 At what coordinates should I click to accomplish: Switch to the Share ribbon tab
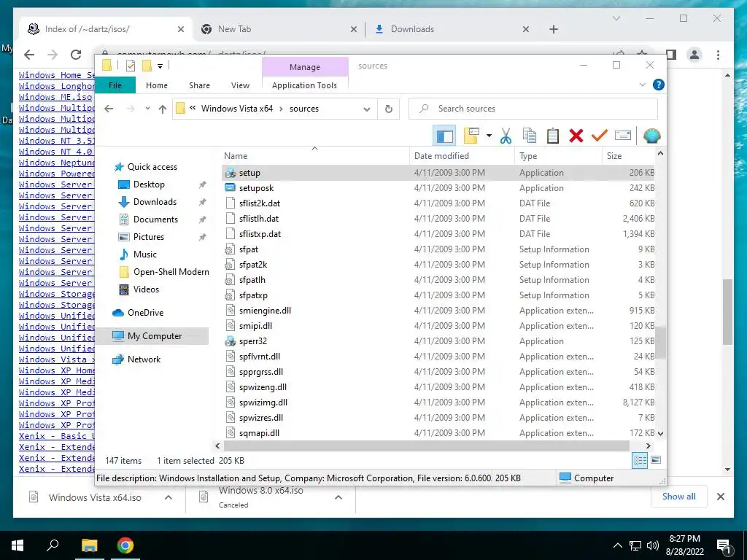tap(199, 85)
